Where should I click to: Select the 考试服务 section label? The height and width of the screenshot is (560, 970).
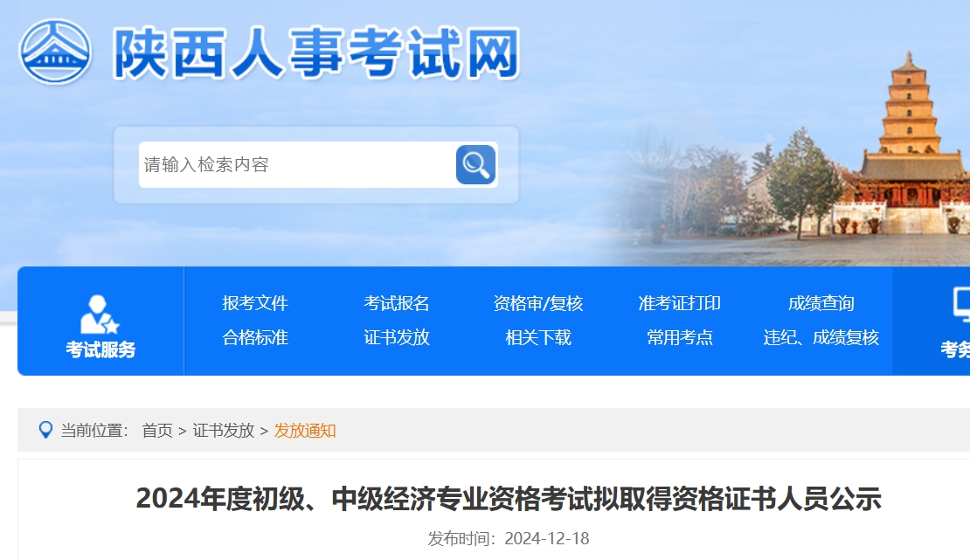pyautogui.click(x=100, y=349)
